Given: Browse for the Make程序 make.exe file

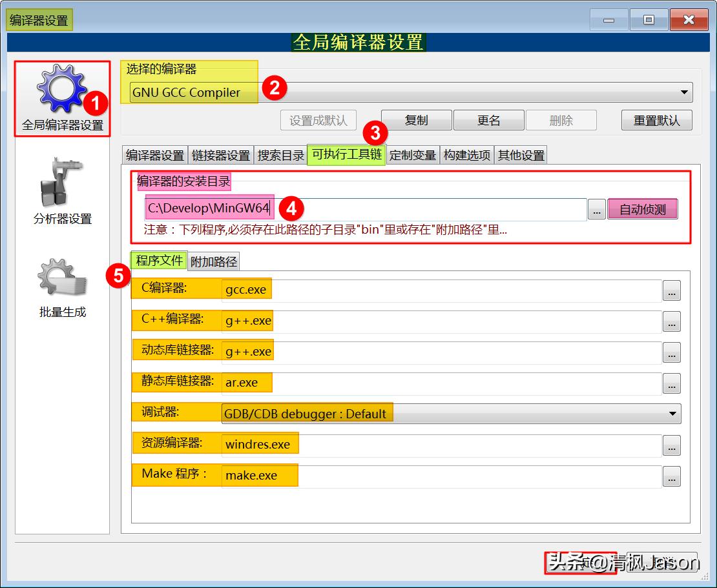Looking at the screenshot, I should (671, 476).
